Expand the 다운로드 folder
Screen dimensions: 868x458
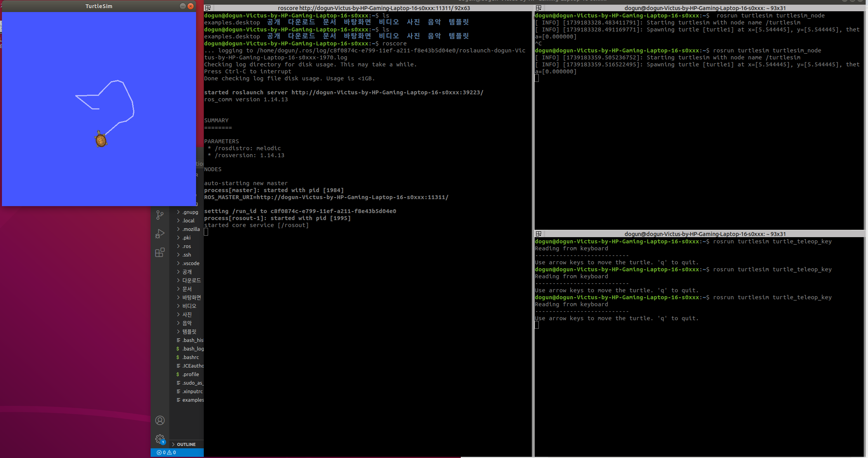point(191,281)
